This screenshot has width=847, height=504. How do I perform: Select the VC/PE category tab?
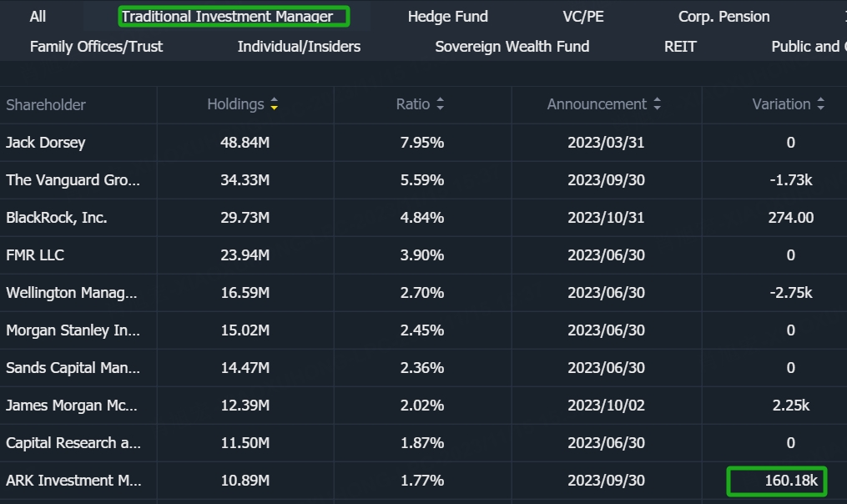[582, 17]
